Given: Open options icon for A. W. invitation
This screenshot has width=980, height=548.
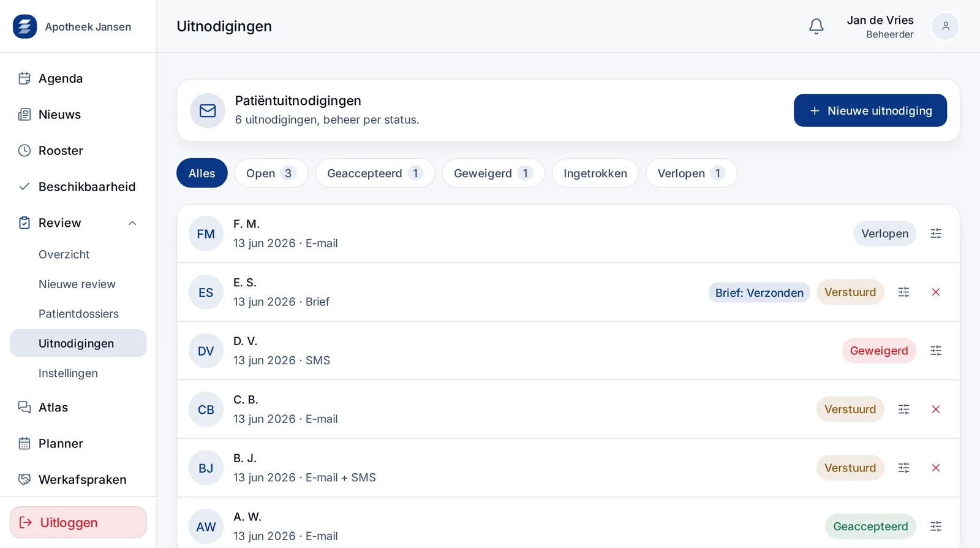Looking at the screenshot, I should pos(935,527).
